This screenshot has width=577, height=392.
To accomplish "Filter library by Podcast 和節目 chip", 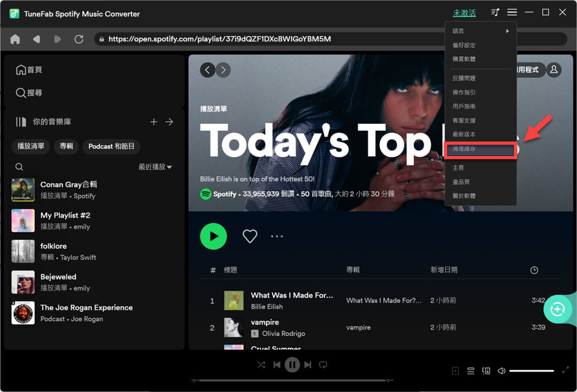I will [112, 146].
